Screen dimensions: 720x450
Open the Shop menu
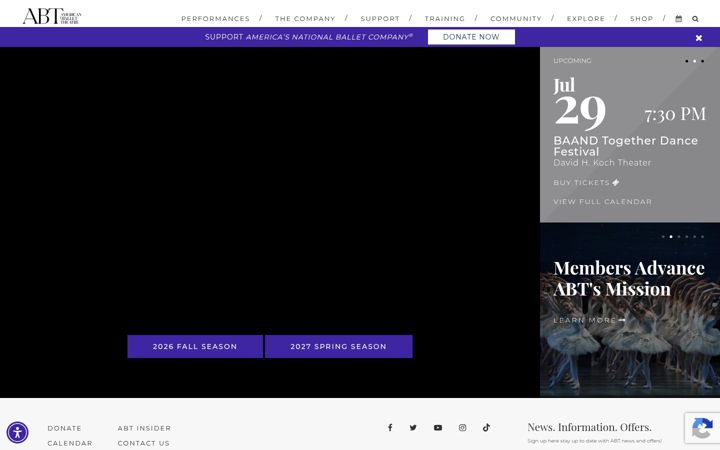coord(641,19)
